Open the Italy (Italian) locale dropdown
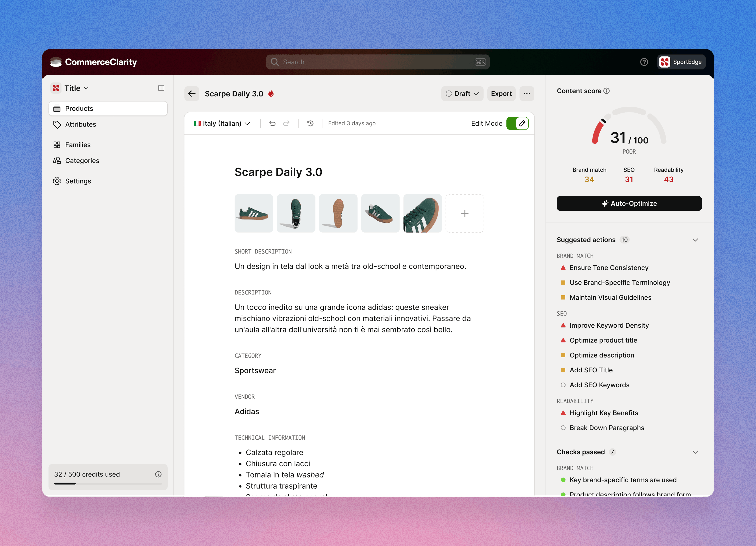Viewport: 756px width, 546px height. pyautogui.click(x=221, y=123)
